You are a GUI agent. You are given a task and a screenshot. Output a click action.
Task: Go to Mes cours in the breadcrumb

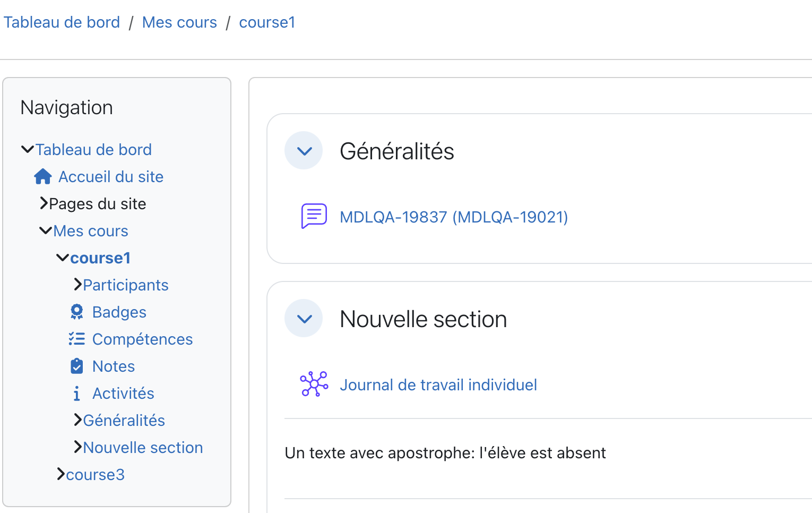pos(179,22)
